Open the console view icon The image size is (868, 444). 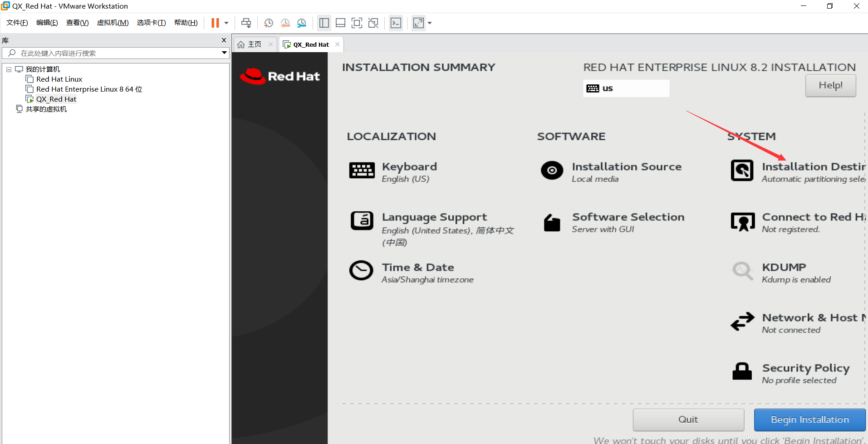396,23
